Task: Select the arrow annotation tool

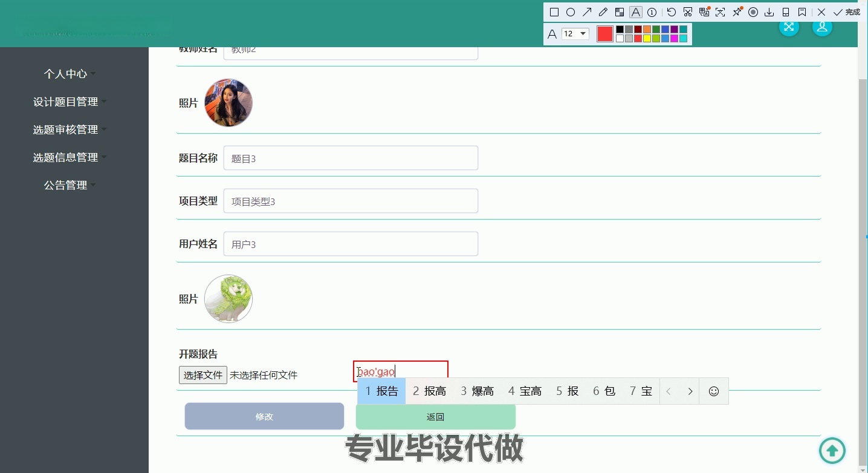Action: [587, 12]
